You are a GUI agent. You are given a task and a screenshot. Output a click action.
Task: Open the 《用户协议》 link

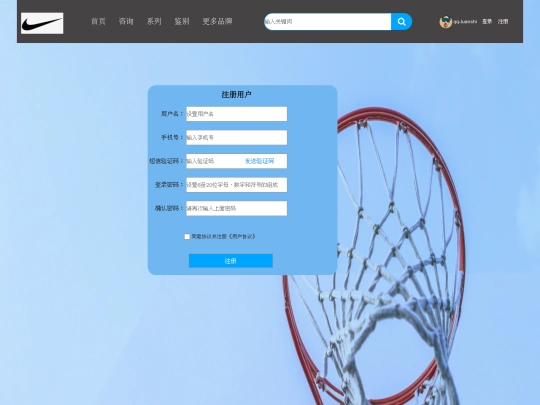click(242, 237)
